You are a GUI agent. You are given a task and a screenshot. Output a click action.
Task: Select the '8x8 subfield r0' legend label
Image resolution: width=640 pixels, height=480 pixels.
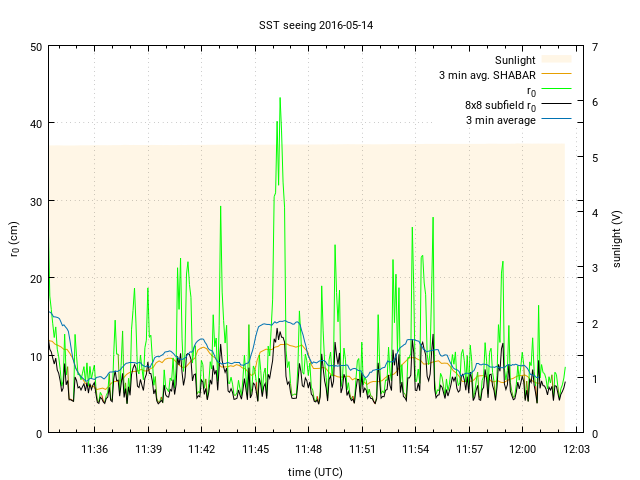click(x=500, y=105)
